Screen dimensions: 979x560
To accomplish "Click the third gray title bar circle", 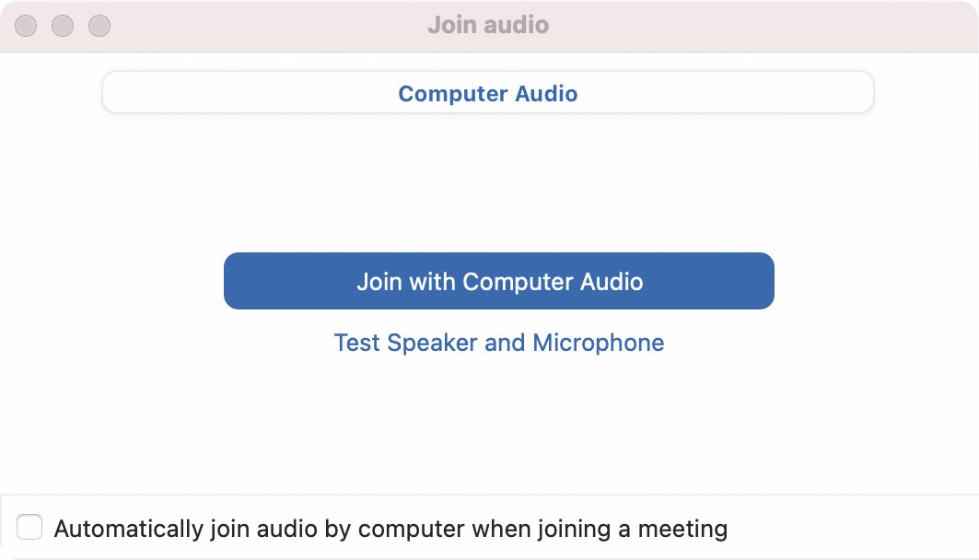I will click(99, 26).
